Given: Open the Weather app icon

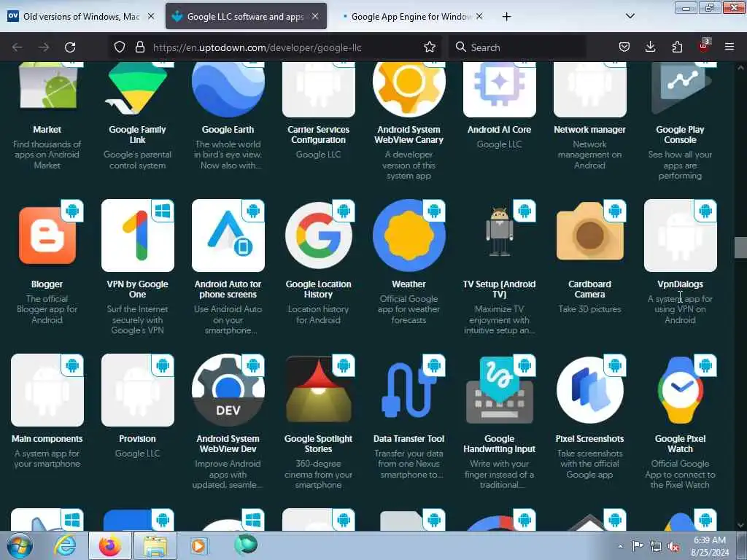Looking at the screenshot, I should [x=409, y=236].
